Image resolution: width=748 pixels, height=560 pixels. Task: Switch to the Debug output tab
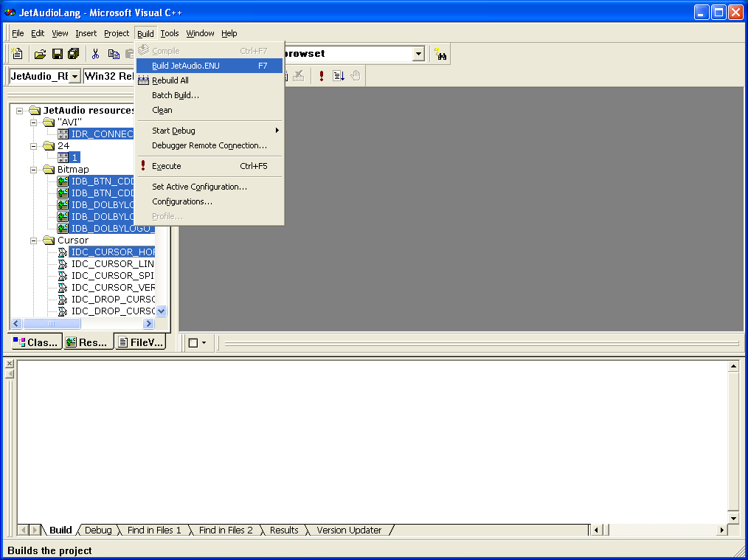tap(98, 530)
